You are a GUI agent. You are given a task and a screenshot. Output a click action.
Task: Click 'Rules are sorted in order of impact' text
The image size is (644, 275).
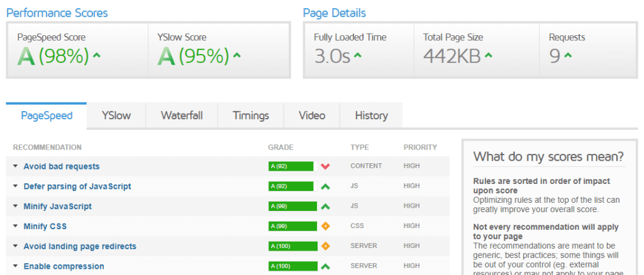pos(541,186)
